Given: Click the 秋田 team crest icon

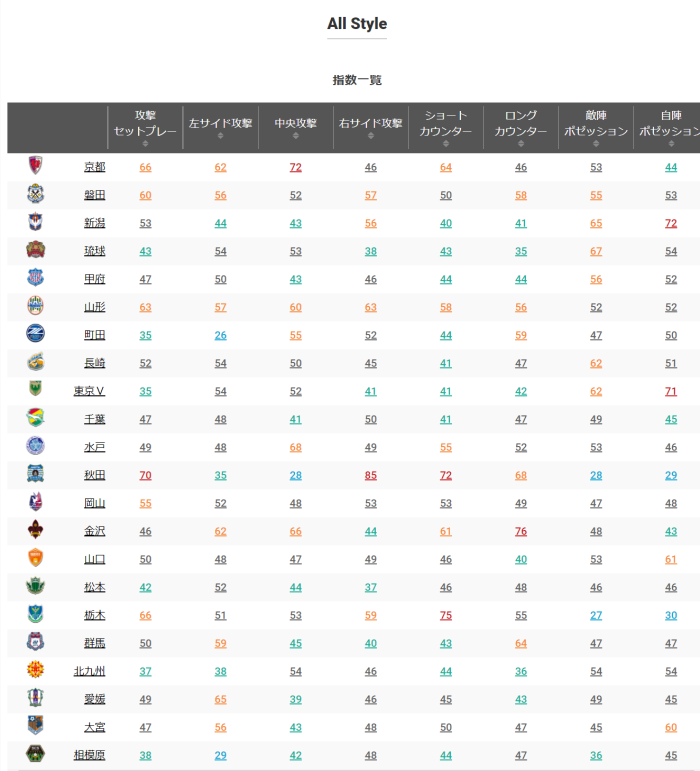Looking at the screenshot, I should pyautogui.click(x=36, y=475).
